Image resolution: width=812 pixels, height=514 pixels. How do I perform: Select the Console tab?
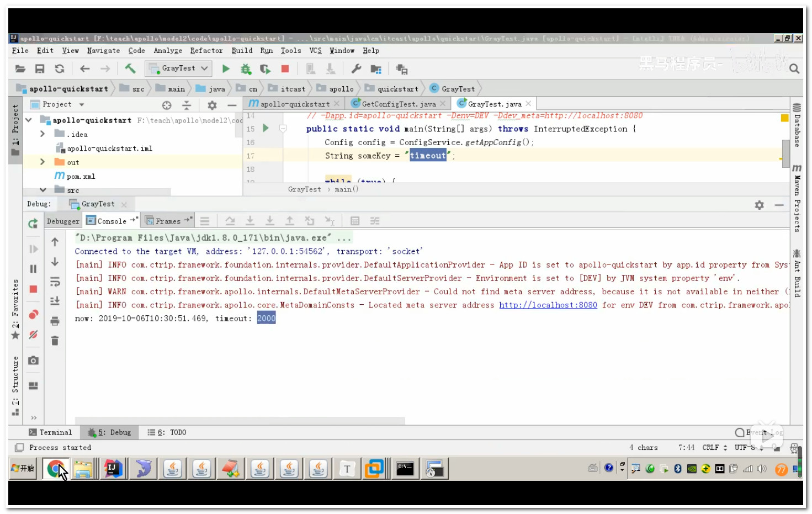[112, 221]
